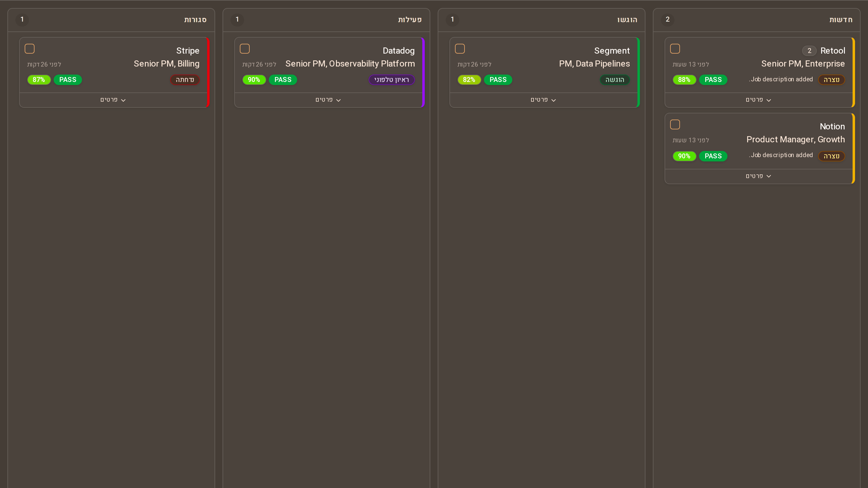Expand details on the Datadog card

pos(328,100)
